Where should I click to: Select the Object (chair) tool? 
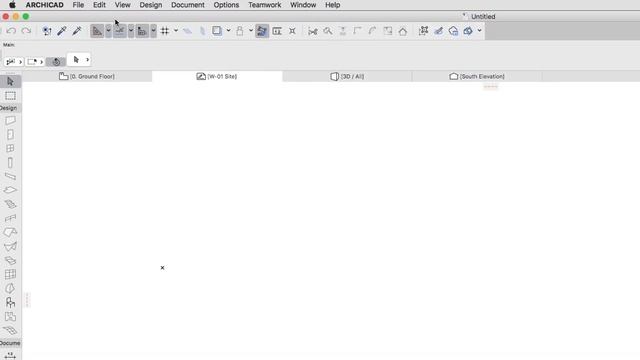coord(10,302)
